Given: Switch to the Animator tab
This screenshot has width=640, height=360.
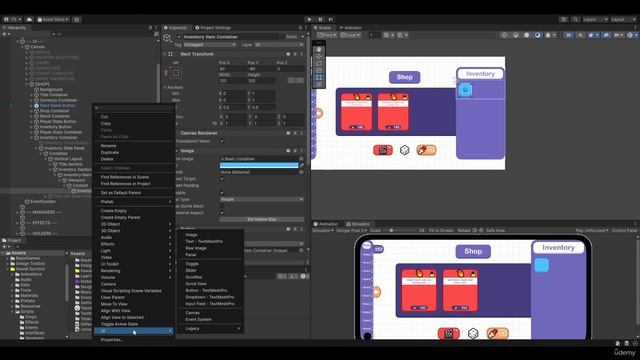Looking at the screenshot, I should 351,28.
